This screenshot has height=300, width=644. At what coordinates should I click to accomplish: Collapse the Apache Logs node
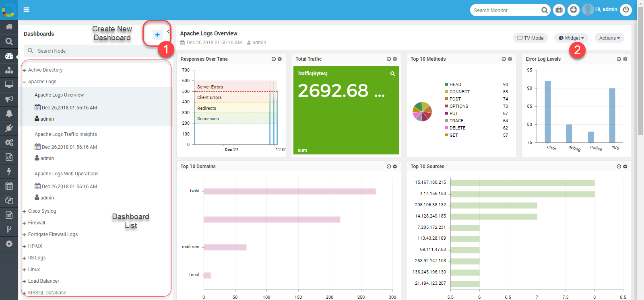[x=24, y=82]
